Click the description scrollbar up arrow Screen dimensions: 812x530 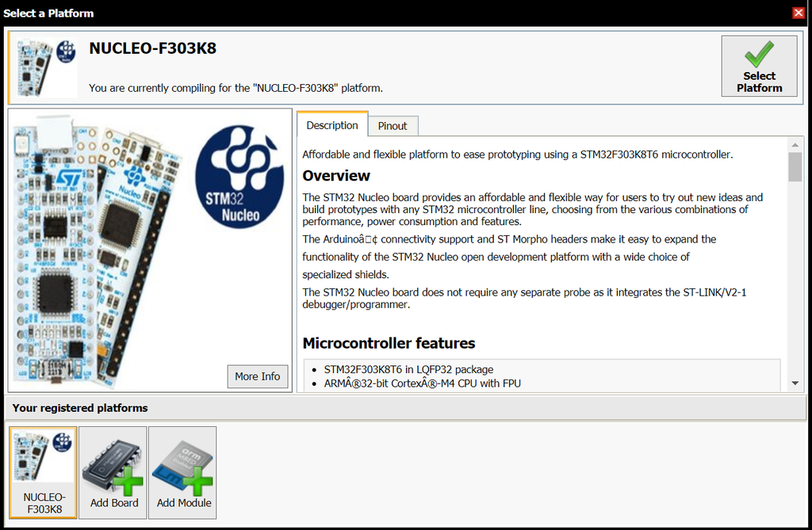pos(795,144)
